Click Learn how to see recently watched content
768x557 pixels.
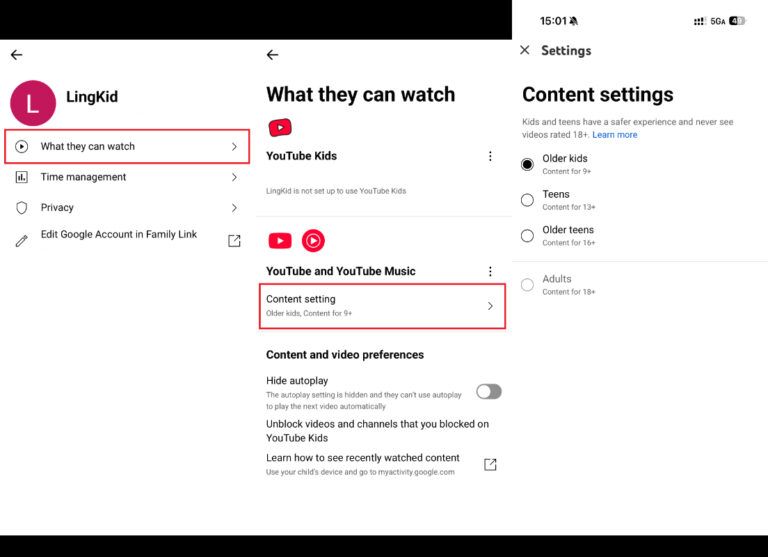pyautogui.click(x=362, y=458)
